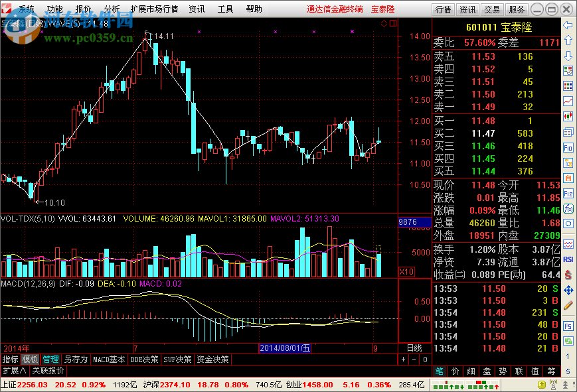Click the F12 trading icon

[x=568, y=194]
